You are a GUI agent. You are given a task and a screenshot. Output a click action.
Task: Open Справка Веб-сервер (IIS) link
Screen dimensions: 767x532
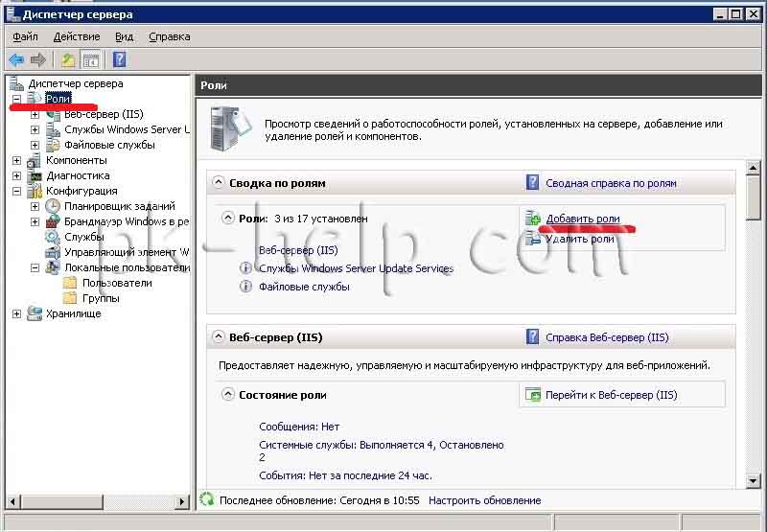tap(607, 337)
